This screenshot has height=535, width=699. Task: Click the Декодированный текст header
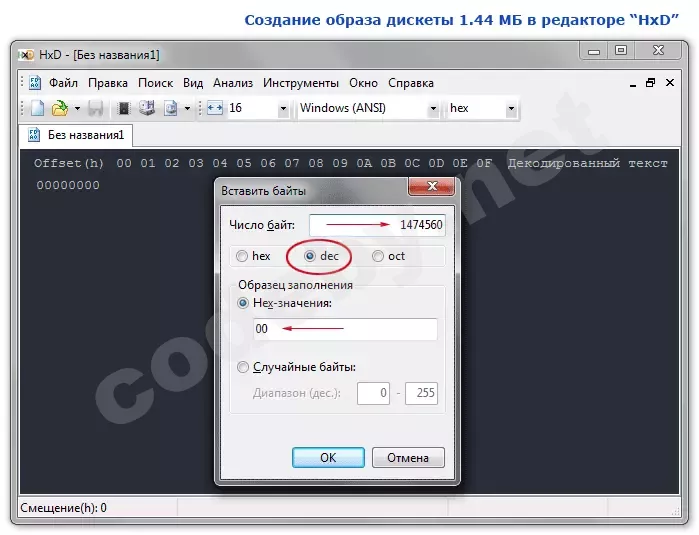588,164
